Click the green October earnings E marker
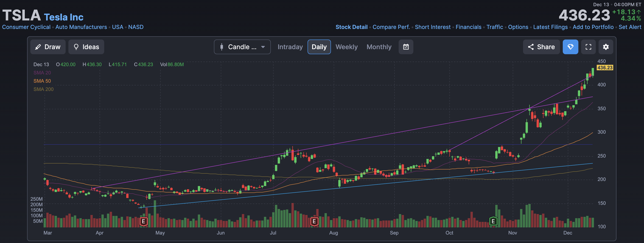This screenshot has width=644, height=243. (493, 221)
